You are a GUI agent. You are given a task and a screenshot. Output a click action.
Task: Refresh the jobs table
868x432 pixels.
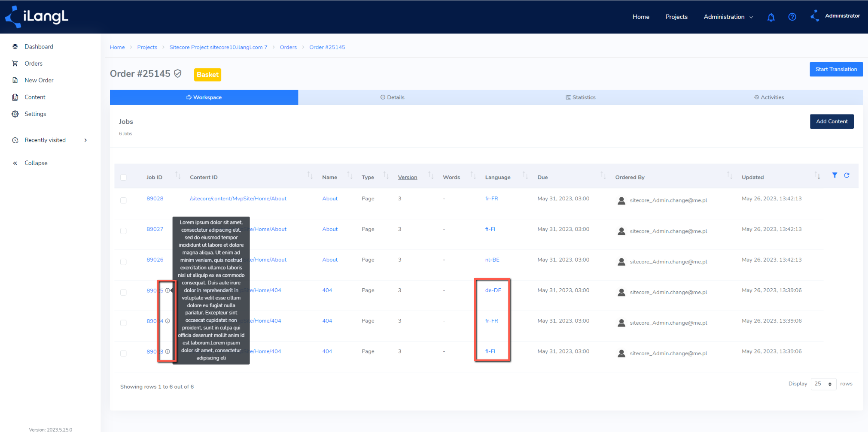847,175
